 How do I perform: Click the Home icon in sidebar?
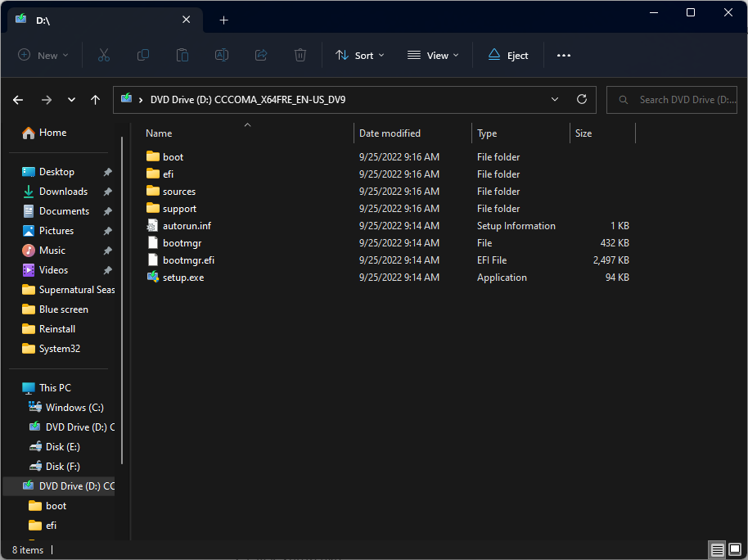(29, 133)
